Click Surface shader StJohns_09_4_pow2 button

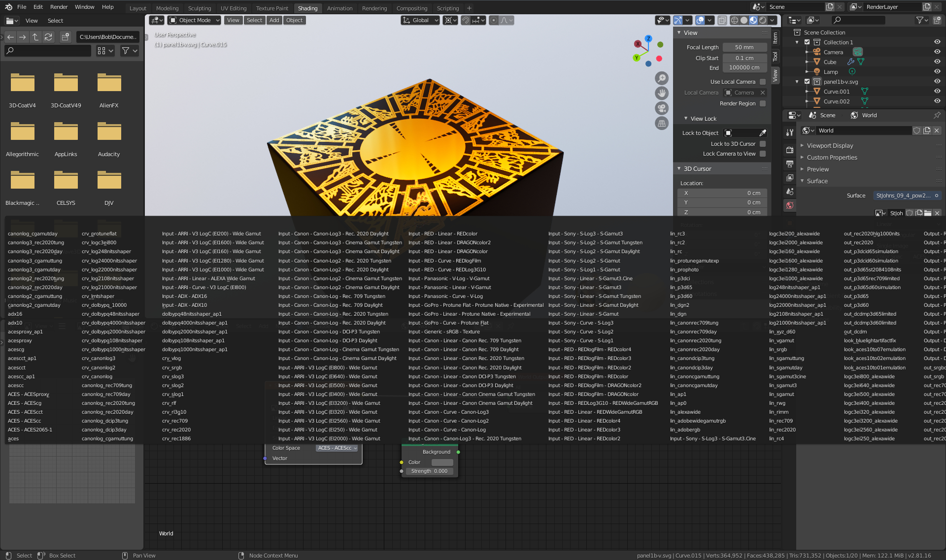click(907, 196)
